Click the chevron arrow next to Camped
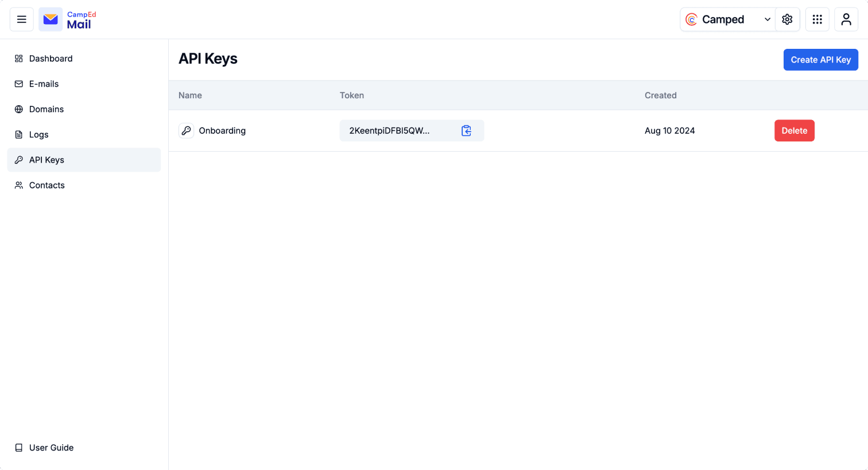Viewport: 868px width, 470px height. pos(768,20)
